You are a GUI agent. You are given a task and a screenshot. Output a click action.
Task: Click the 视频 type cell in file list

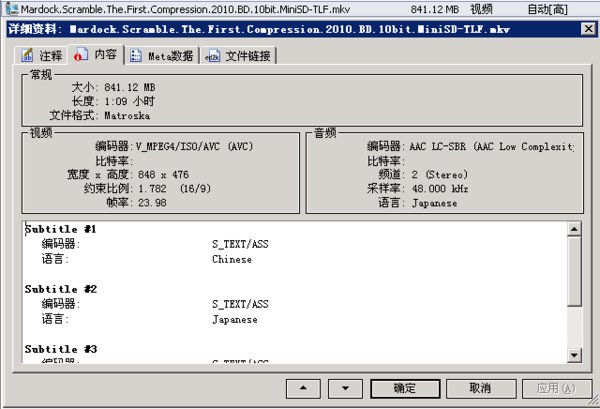point(481,9)
